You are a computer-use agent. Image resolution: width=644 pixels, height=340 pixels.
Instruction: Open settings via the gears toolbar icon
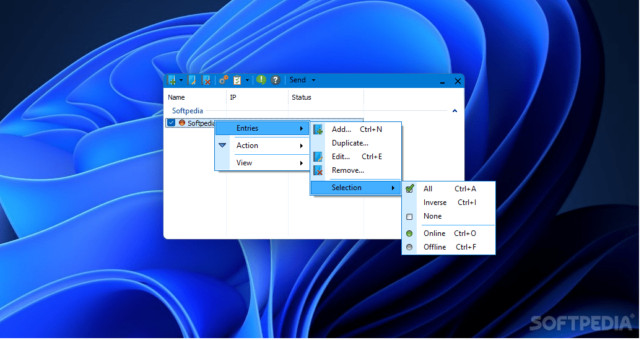pos(224,81)
